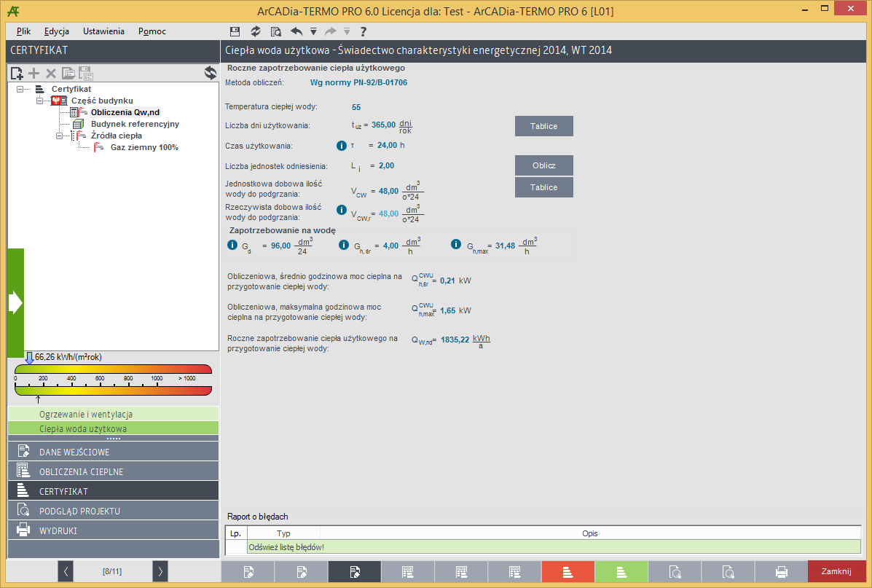Go to previous step with left chevron
Image resolution: width=872 pixels, height=588 pixels.
pyautogui.click(x=66, y=571)
